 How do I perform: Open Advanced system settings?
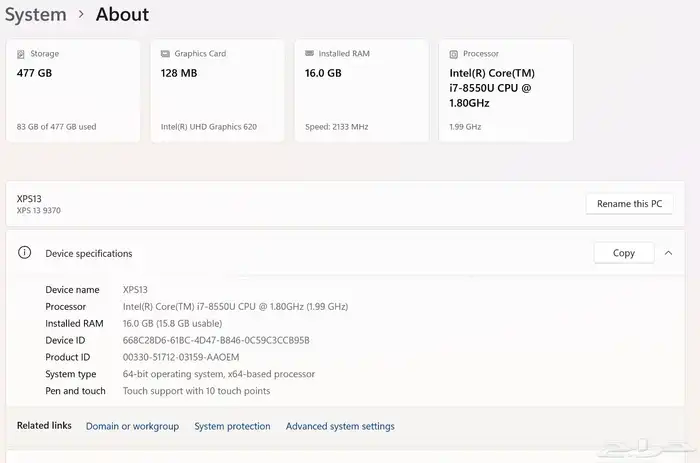click(x=340, y=426)
